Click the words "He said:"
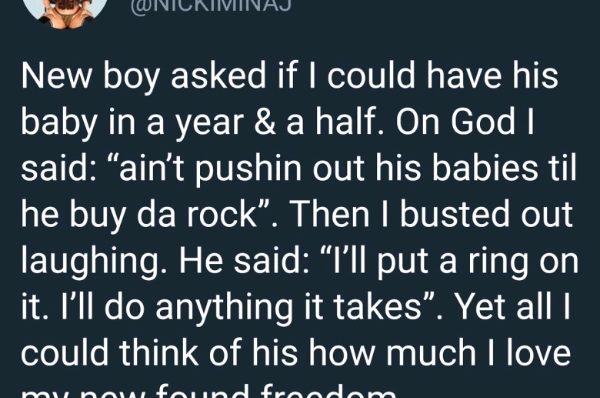 [243, 260]
